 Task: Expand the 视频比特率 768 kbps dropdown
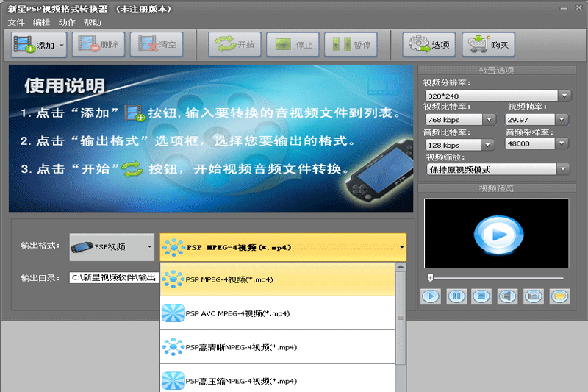coord(489,120)
